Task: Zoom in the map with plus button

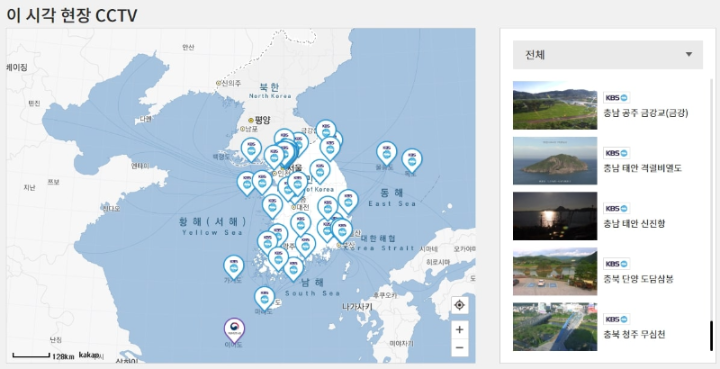Action: 460,330
